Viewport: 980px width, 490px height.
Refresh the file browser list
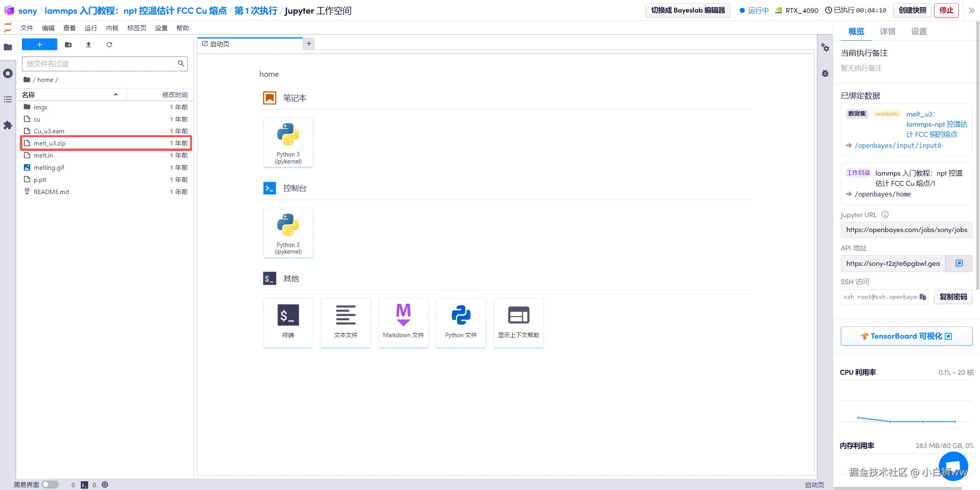tap(109, 45)
